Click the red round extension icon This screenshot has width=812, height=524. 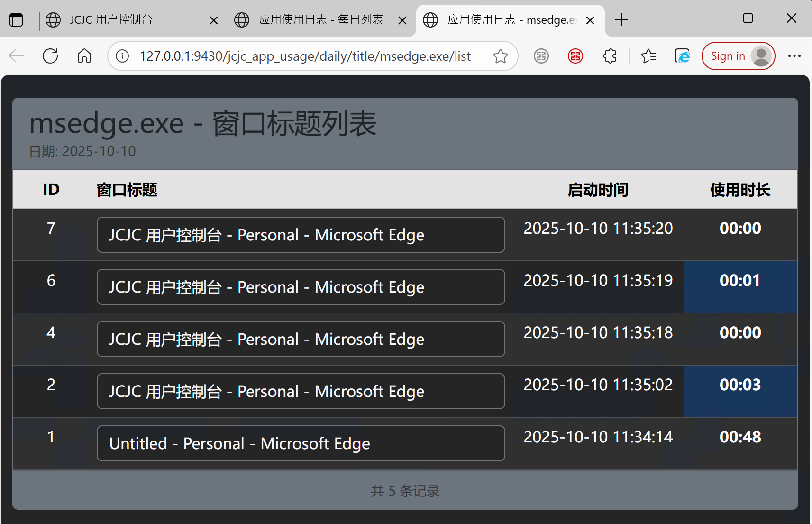pyautogui.click(x=575, y=56)
